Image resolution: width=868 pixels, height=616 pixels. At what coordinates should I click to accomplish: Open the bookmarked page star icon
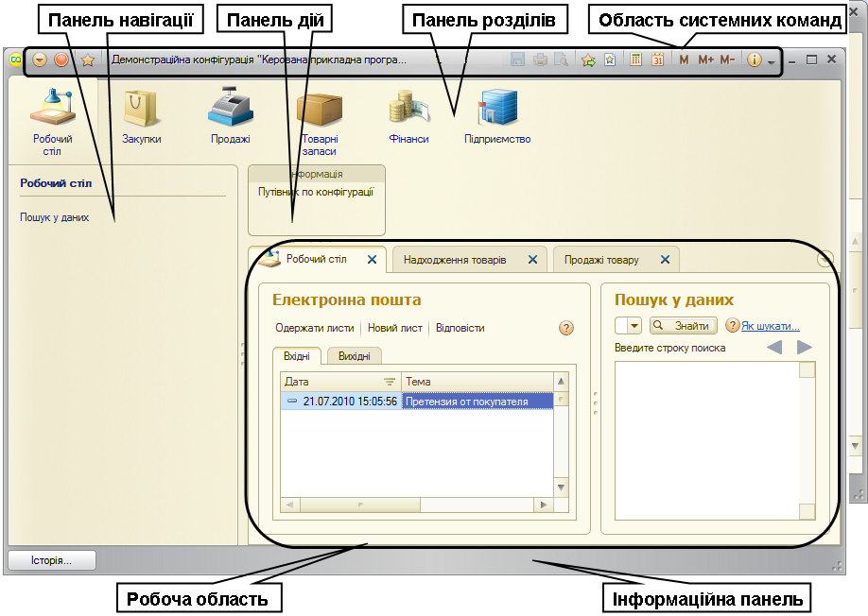click(610, 60)
